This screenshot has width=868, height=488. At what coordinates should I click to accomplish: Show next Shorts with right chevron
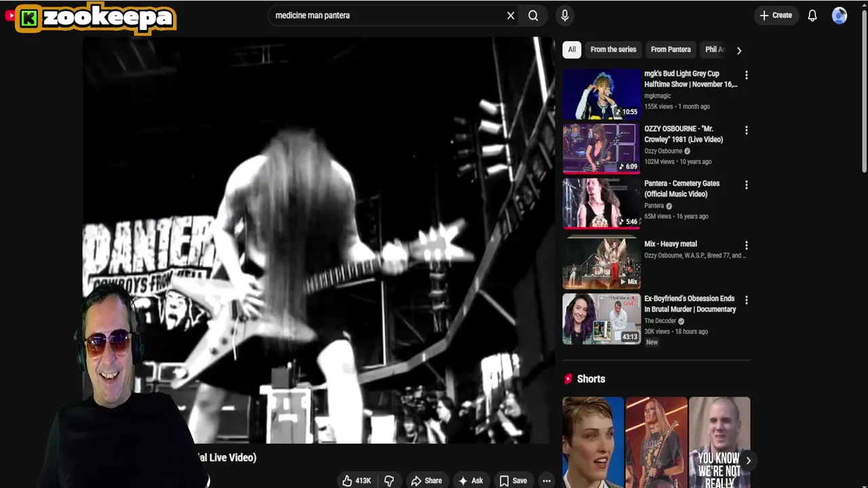tap(748, 461)
